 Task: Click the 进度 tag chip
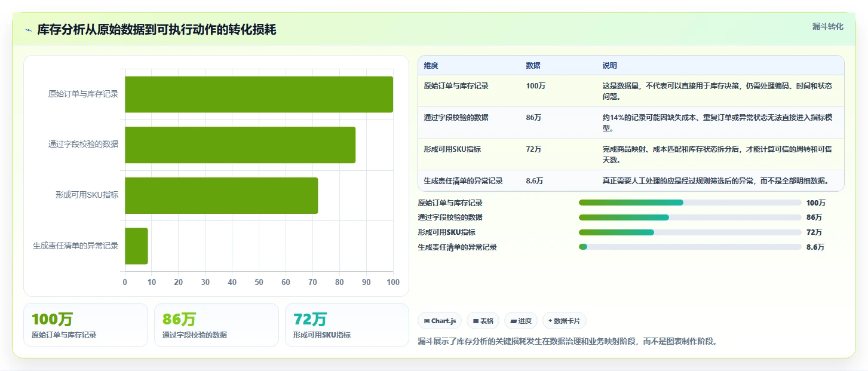click(x=521, y=321)
